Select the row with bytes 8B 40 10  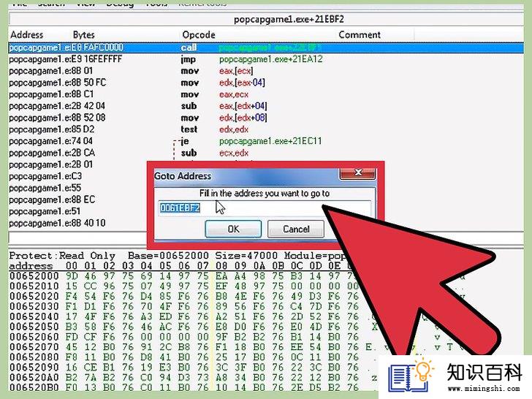click(x=77, y=223)
